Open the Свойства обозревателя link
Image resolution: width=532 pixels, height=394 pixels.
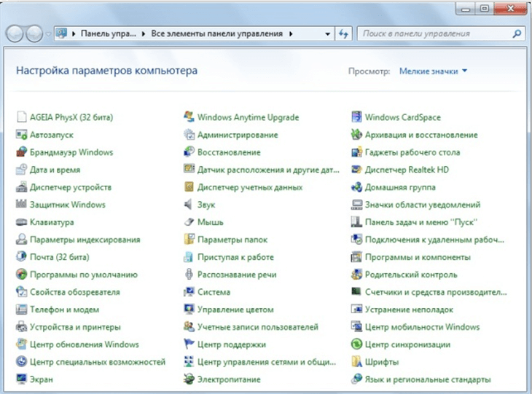pyautogui.click(x=75, y=292)
